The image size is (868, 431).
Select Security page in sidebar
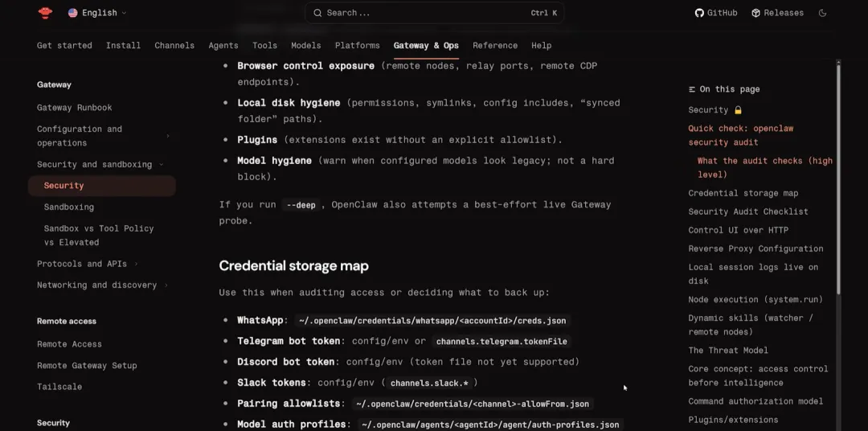coord(102,186)
